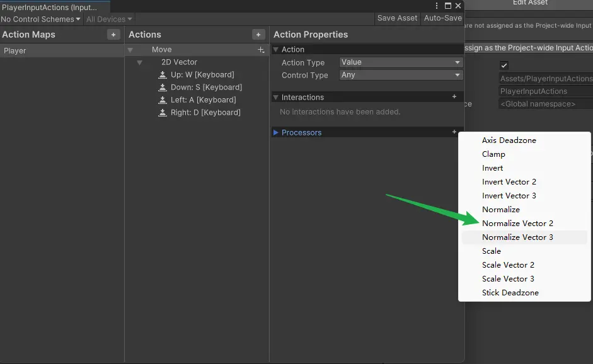Choose Normalize Vector 2 from menu

(x=517, y=224)
